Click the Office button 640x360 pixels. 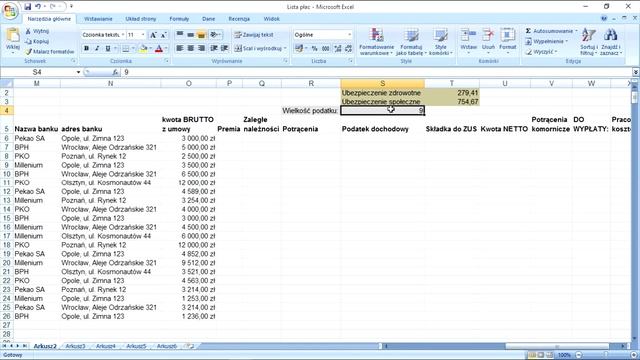[10, 10]
